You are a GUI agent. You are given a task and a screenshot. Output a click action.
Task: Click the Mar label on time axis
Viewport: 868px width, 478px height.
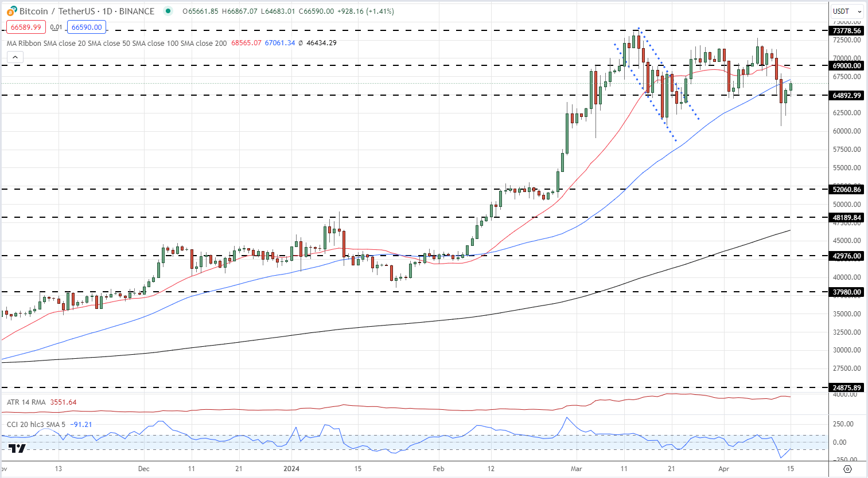click(x=576, y=469)
